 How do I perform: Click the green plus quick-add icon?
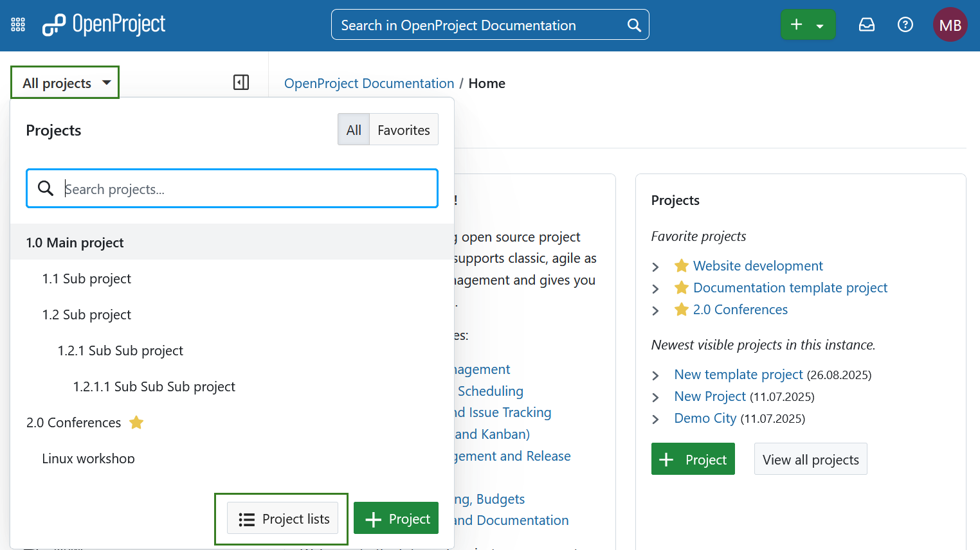coord(796,24)
